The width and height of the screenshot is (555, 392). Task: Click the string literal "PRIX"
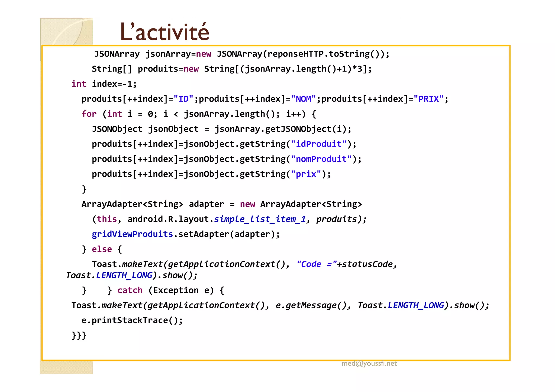tap(429, 99)
